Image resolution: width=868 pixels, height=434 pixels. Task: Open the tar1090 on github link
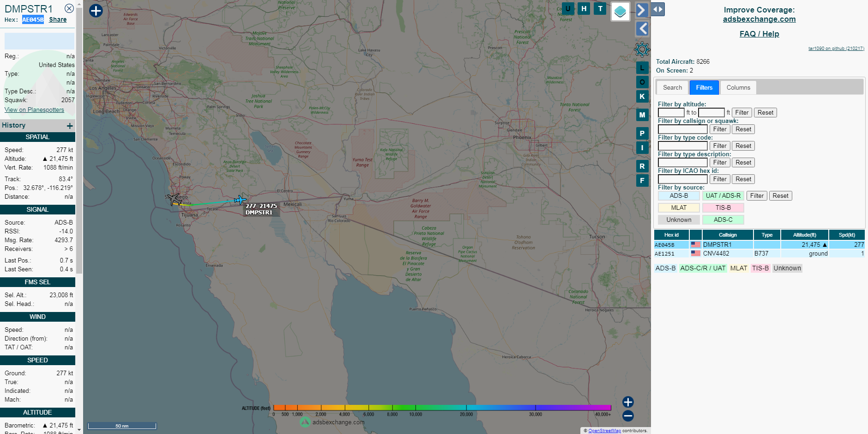click(836, 48)
